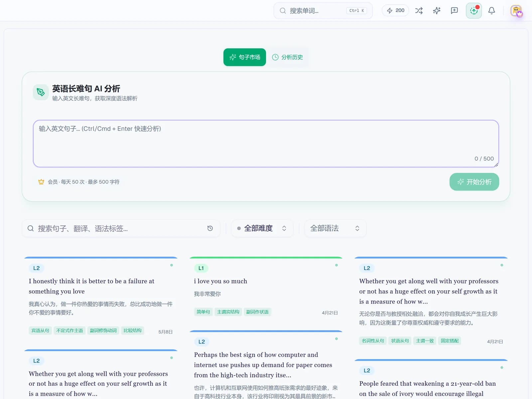This screenshot has width=532, height=399.
Task: Click the 比较结构 tag
Action: [x=133, y=331]
